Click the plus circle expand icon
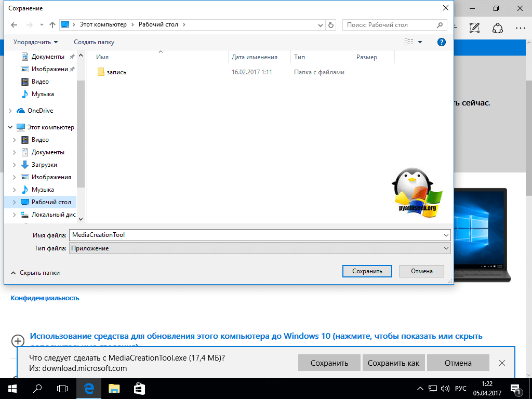The image size is (532, 399). (18, 341)
